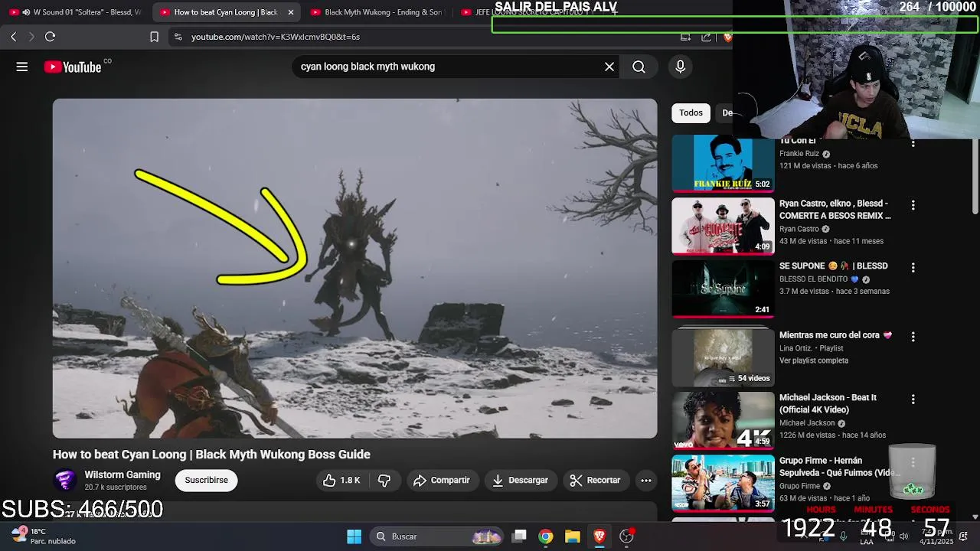Mute the W Sound 01 tab audio icon
This screenshot has height=551, width=980.
[27, 12]
